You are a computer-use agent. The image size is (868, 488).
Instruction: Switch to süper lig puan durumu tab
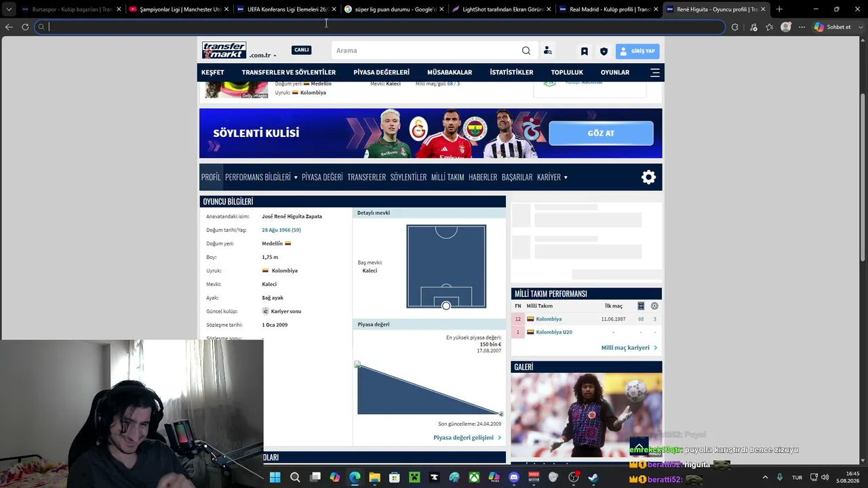click(x=393, y=9)
